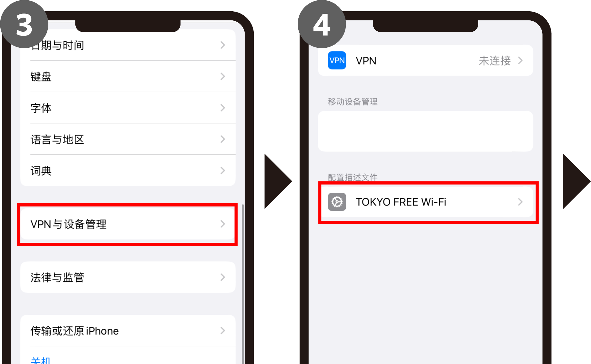Click the settings list scrollbar
Viewport: 591px width, 364px height.
pos(243,282)
